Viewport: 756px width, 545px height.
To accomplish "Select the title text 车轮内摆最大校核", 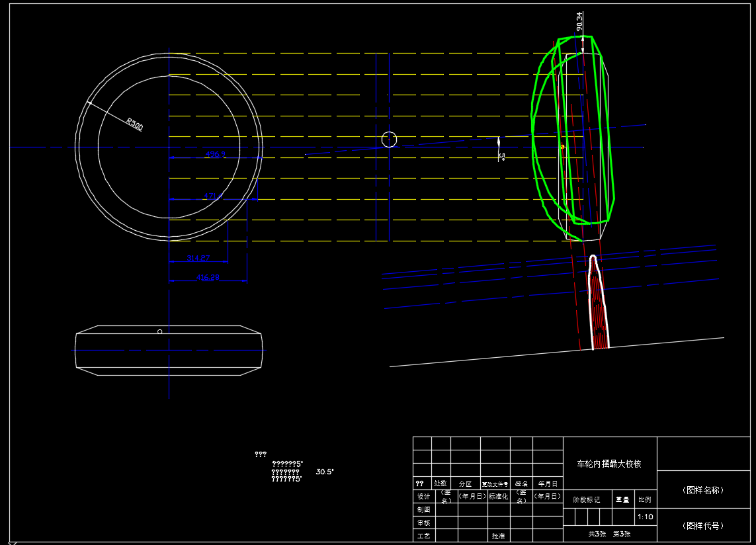I will pyautogui.click(x=609, y=464).
